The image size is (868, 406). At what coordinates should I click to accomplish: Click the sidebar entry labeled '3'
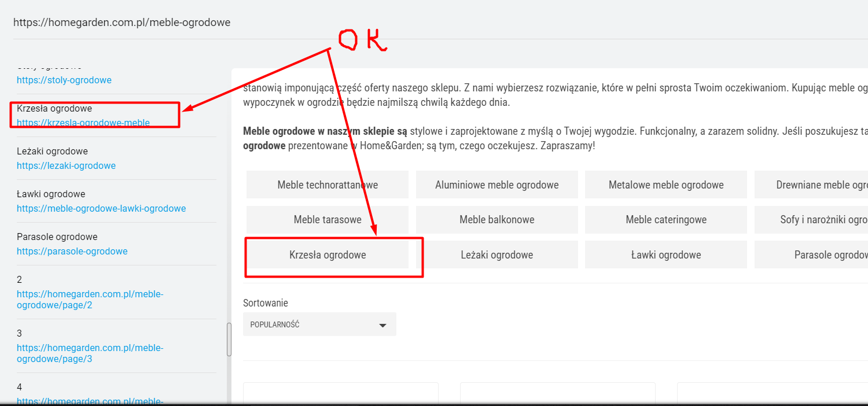[x=20, y=333]
